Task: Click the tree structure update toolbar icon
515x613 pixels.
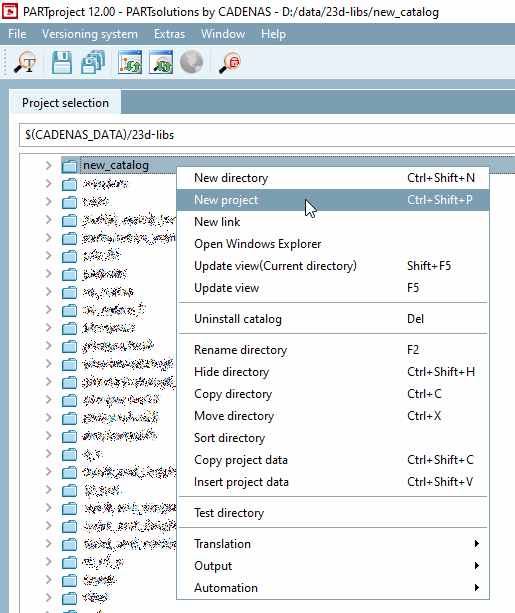Action: (130, 63)
